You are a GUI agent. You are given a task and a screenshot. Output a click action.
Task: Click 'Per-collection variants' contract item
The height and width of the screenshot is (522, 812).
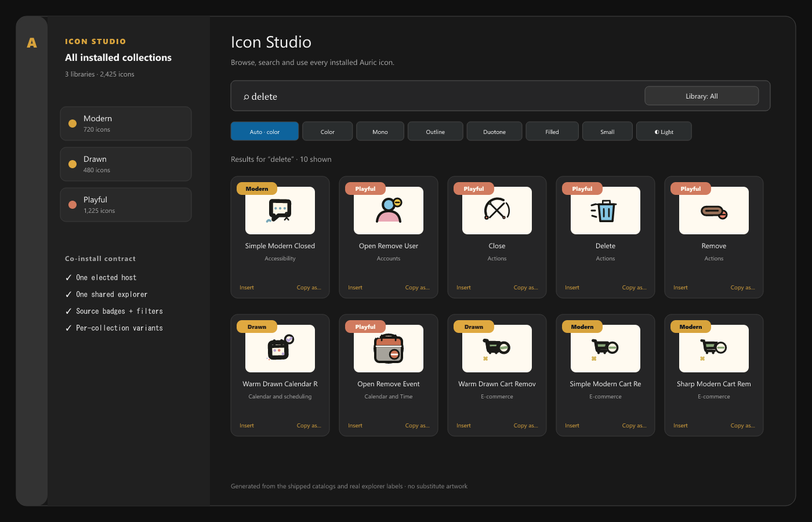pos(114,328)
